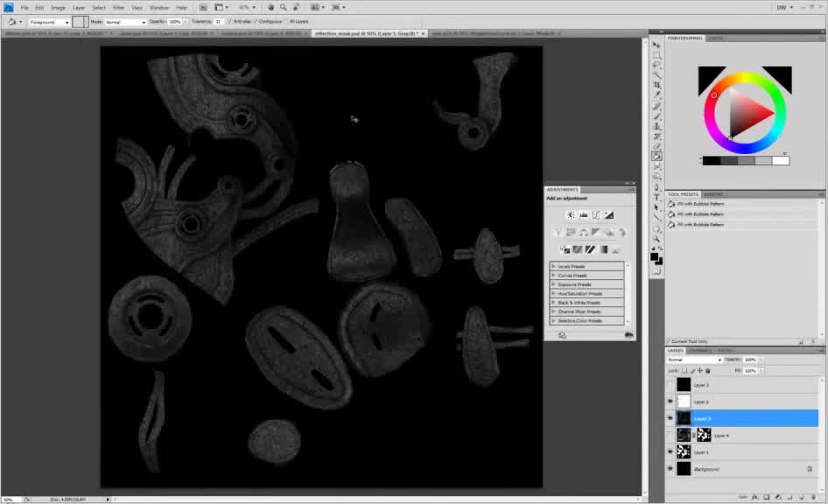
Task: Open the Filter menu
Action: [x=118, y=7]
